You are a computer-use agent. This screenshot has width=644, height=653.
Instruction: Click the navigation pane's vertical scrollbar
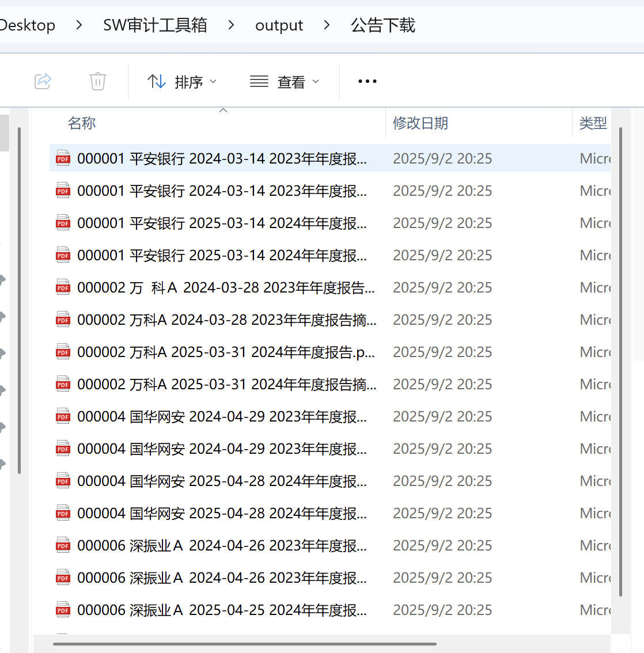tap(19, 301)
